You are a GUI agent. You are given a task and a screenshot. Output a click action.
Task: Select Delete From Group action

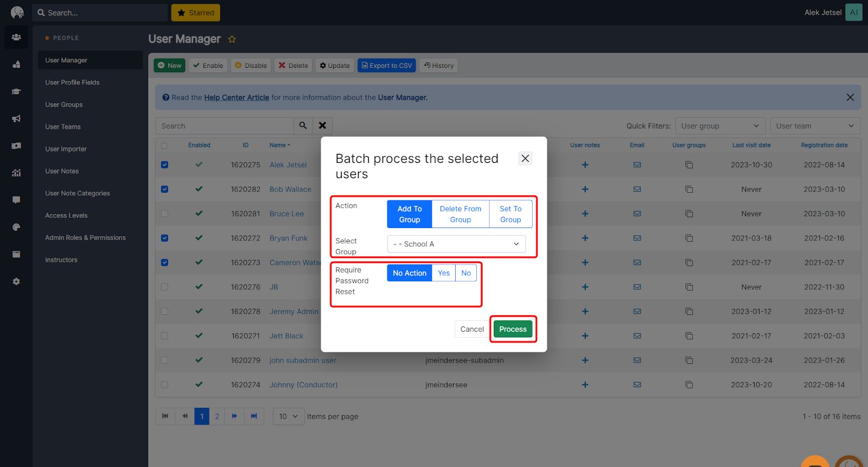click(x=461, y=214)
